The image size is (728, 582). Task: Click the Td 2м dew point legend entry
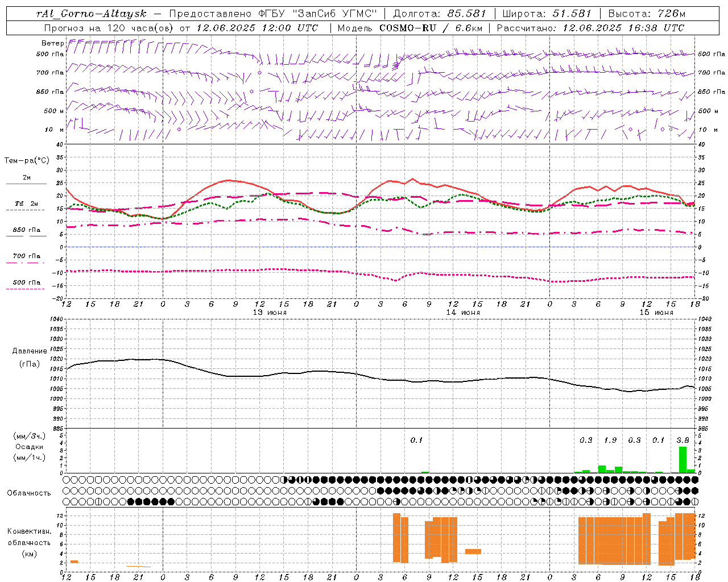click(27, 203)
